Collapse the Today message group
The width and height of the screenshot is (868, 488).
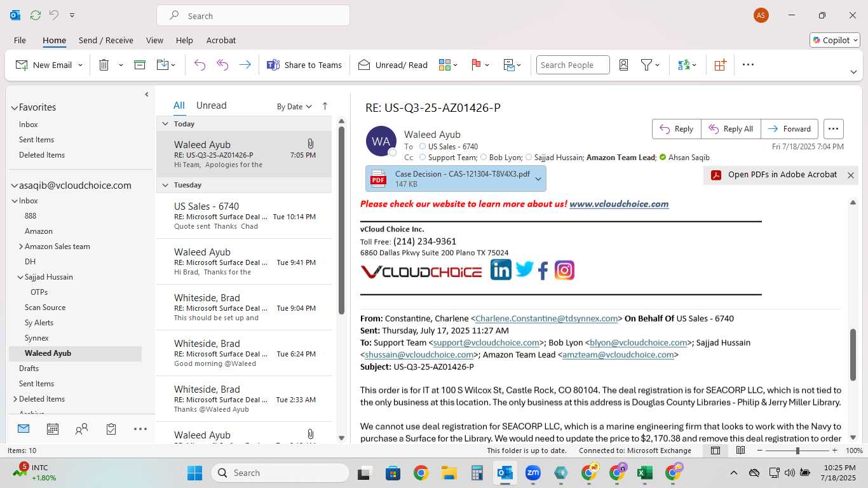[x=165, y=124]
